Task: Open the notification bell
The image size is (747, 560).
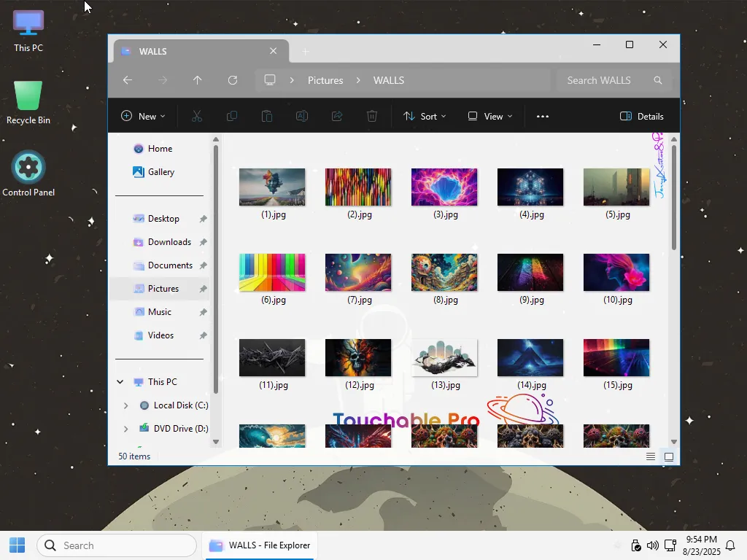Action: (x=729, y=545)
